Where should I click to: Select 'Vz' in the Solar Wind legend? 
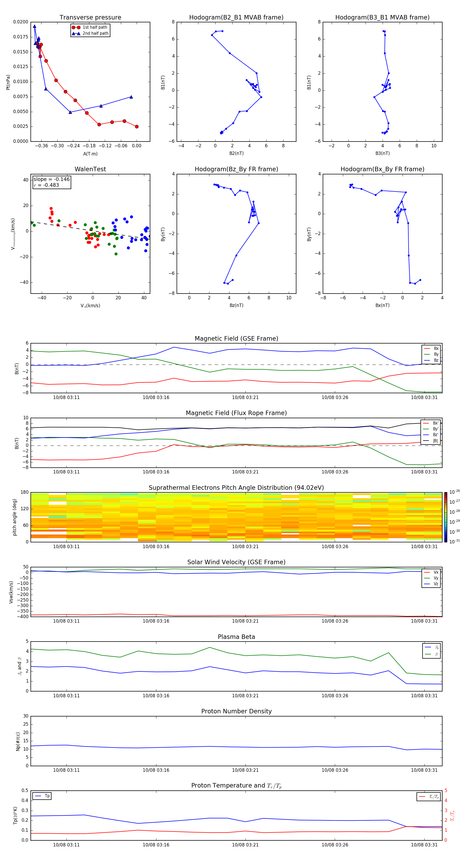coord(431,584)
